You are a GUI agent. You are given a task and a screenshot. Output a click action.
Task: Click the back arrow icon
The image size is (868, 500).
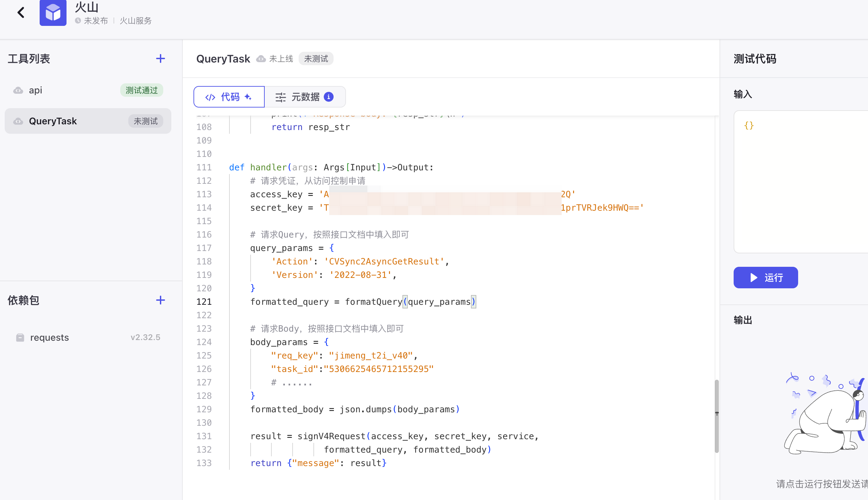click(21, 13)
